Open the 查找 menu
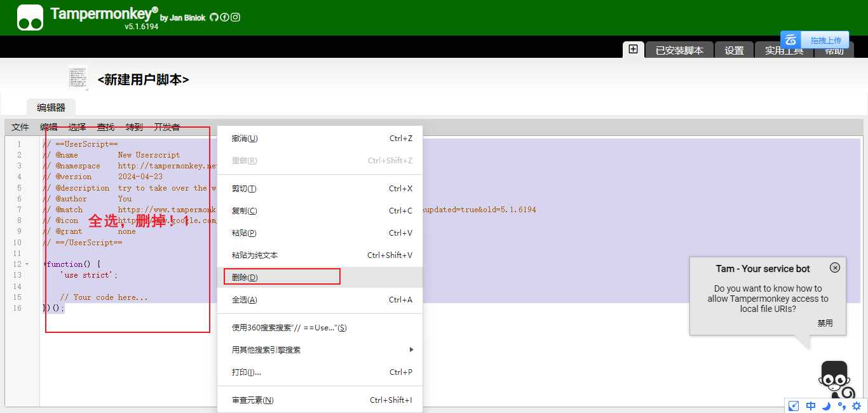 (x=105, y=127)
